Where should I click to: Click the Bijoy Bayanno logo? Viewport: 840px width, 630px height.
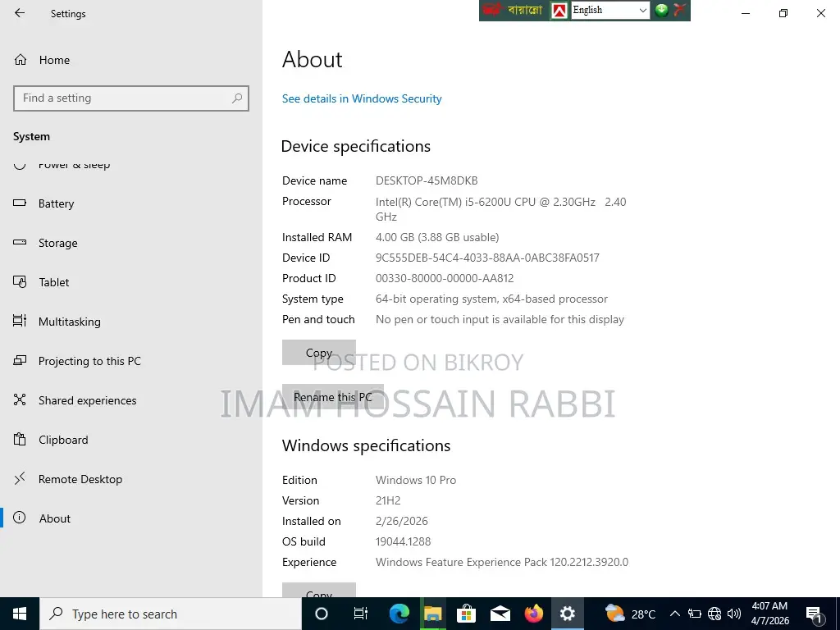click(514, 10)
